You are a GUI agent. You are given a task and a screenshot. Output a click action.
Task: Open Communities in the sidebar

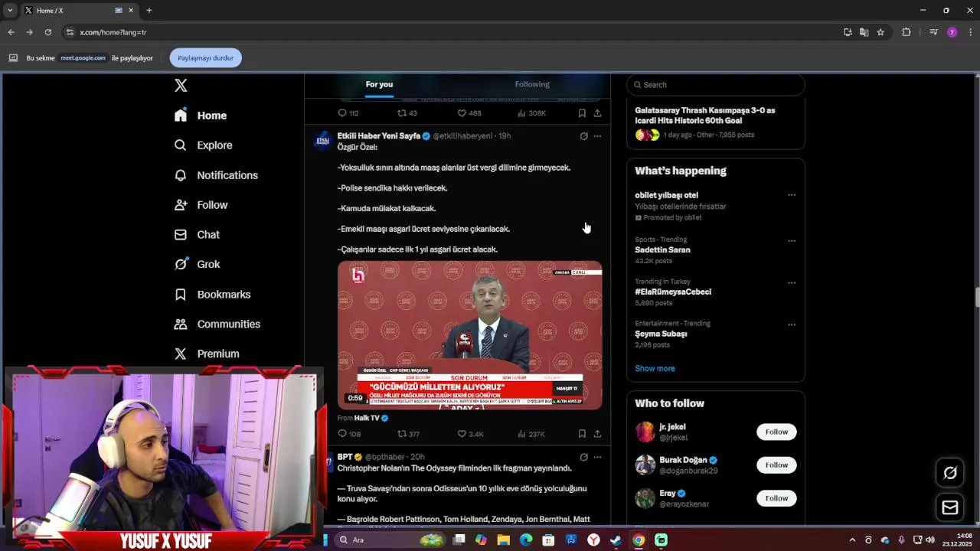(217, 324)
